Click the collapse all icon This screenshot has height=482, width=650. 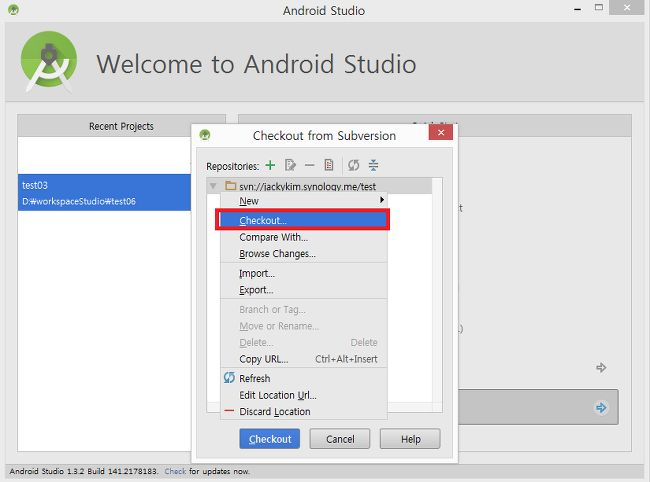pyautogui.click(x=373, y=165)
